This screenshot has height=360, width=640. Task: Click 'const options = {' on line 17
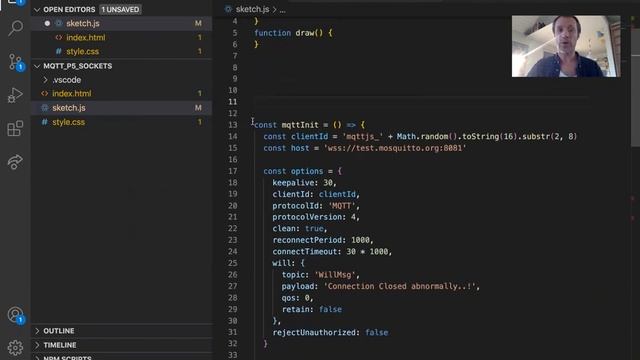coord(302,171)
